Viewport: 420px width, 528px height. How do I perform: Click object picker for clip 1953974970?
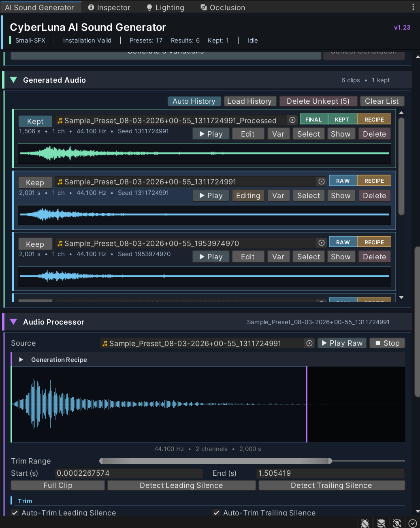click(x=321, y=243)
